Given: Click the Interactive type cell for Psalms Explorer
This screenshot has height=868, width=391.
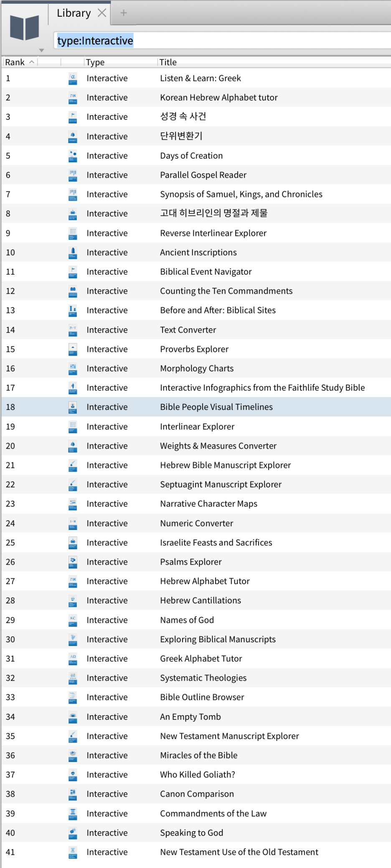Looking at the screenshot, I should coord(107,562).
